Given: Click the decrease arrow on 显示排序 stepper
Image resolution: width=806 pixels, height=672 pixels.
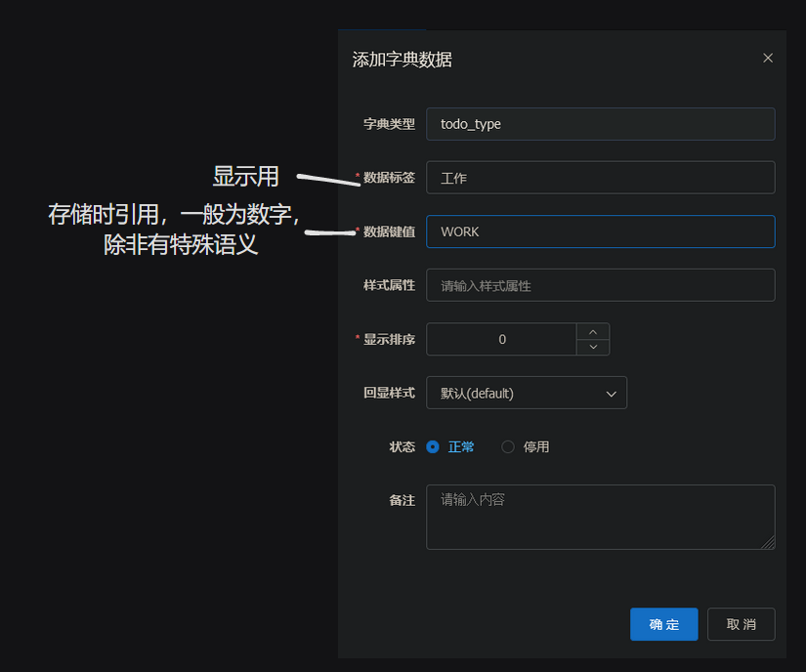Looking at the screenshot, I should (593, 348).
